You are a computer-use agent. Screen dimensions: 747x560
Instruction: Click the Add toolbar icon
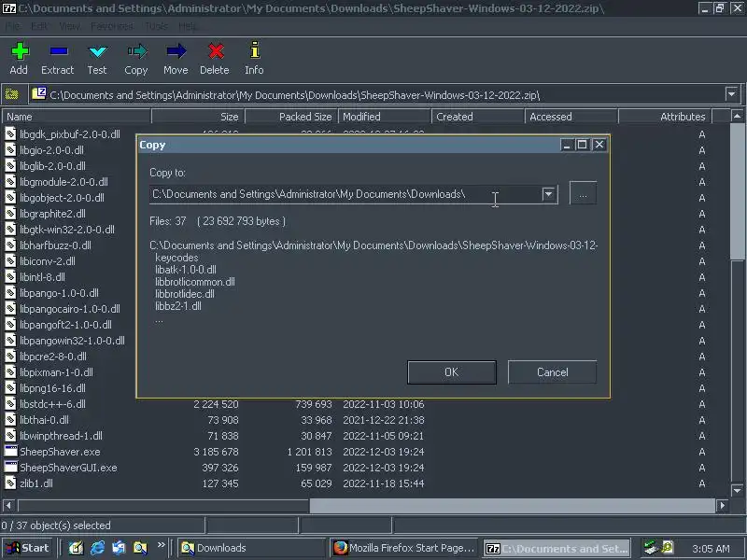coord(20,51)
